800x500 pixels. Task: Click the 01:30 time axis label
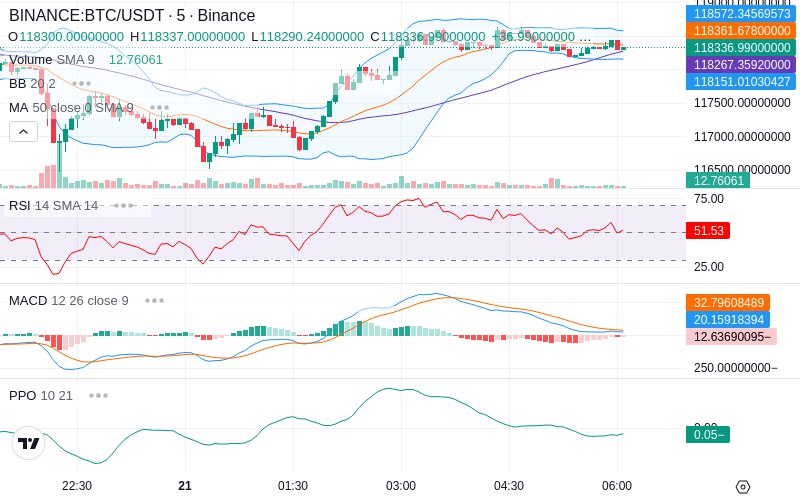click(x=293, y=486)
